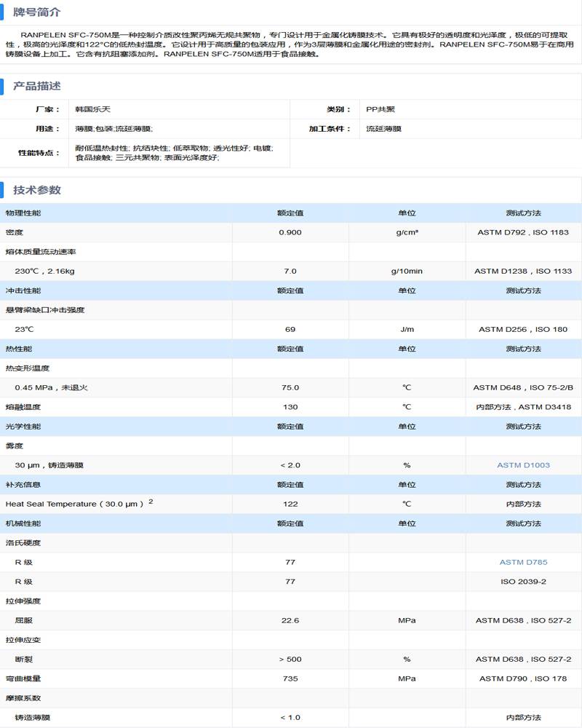Image resolution: width=582 pixels, height=728 pixels.
Task: Click the 熔体质量流动速率 row label
Action: (41, 252)
